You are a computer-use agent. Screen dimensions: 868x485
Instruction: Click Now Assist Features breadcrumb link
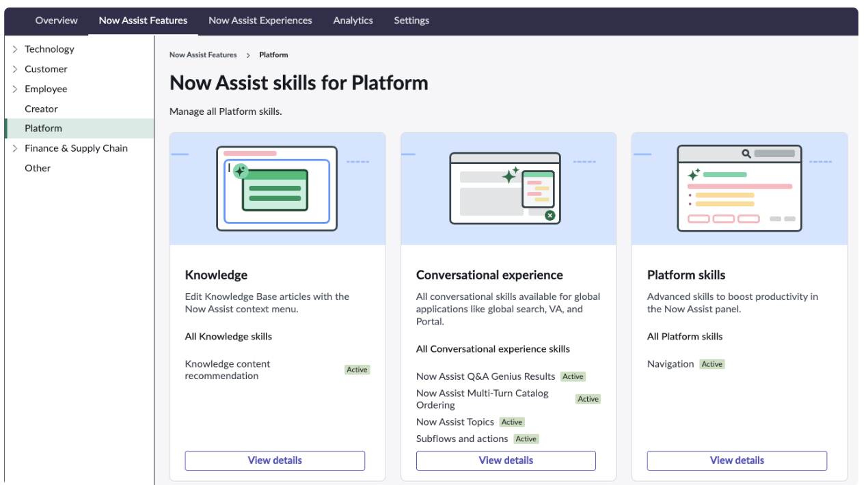[x=203, y=55]
